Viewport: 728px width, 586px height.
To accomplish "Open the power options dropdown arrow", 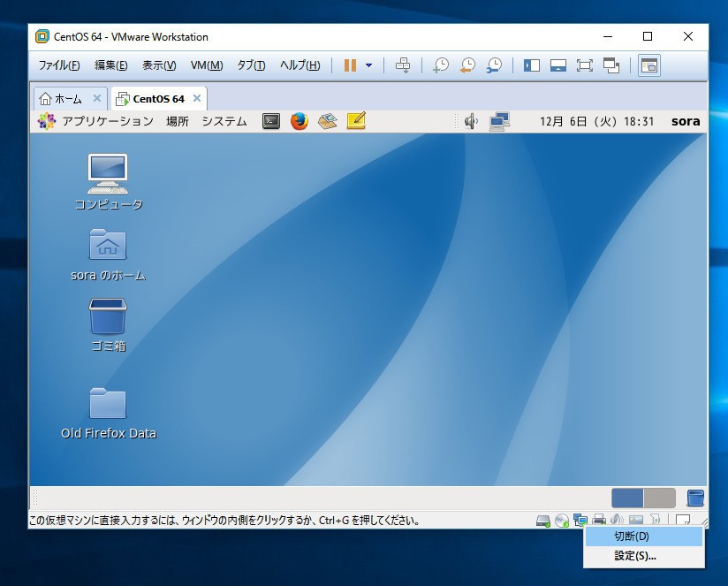I will [368, 65].
